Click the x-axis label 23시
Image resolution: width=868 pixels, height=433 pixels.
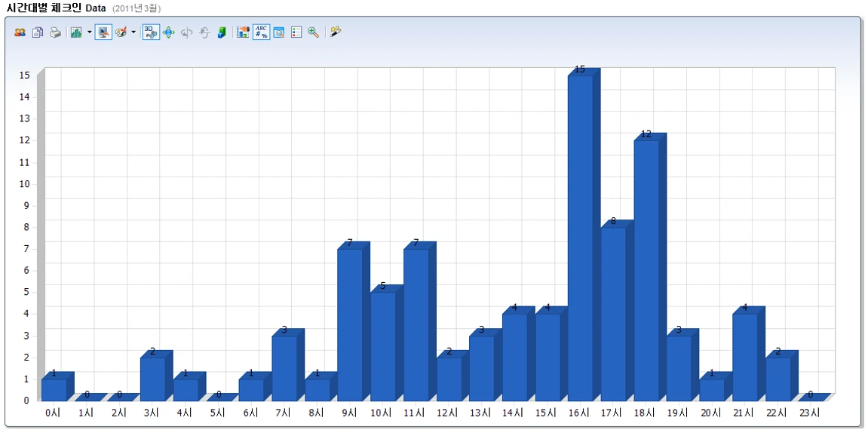pyautogui.click(x=808, y=413)
